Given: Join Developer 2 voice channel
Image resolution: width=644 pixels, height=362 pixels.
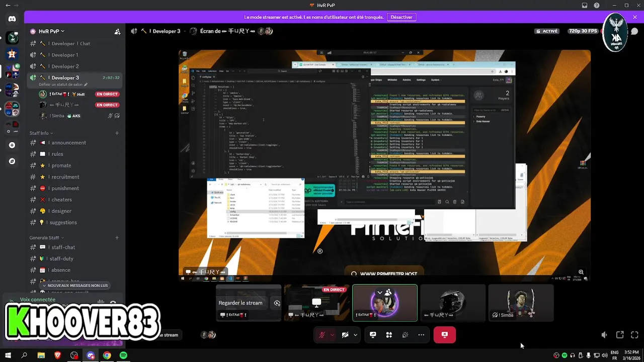Looking at the screenshot, I should (x=74, y=66).
